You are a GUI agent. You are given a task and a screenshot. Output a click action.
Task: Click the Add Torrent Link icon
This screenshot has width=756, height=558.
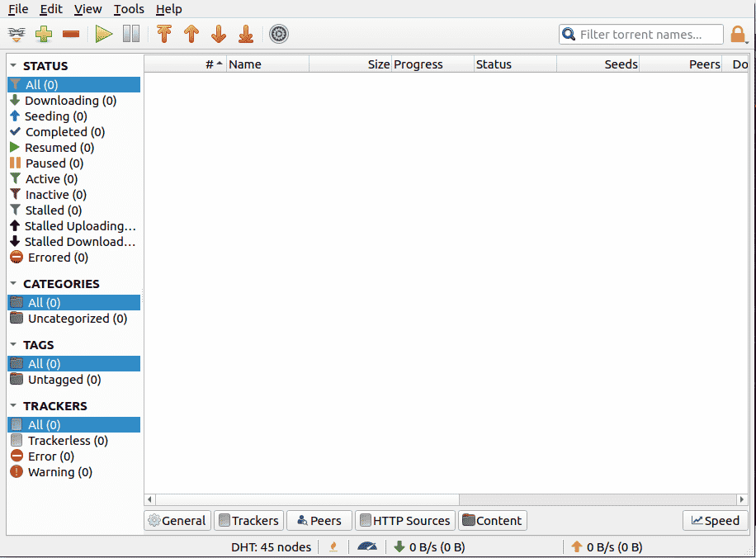pos(17,34)
